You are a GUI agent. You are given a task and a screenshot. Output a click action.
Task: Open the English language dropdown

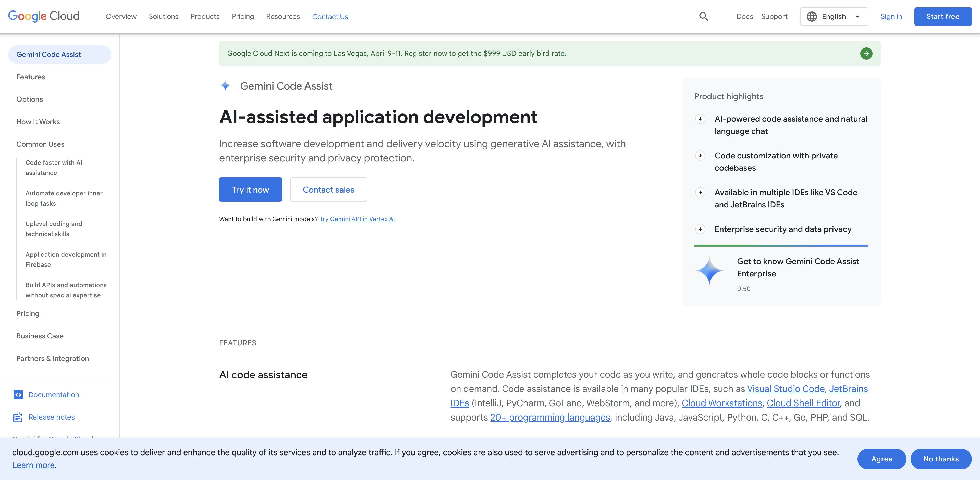[x=834, y=16]
